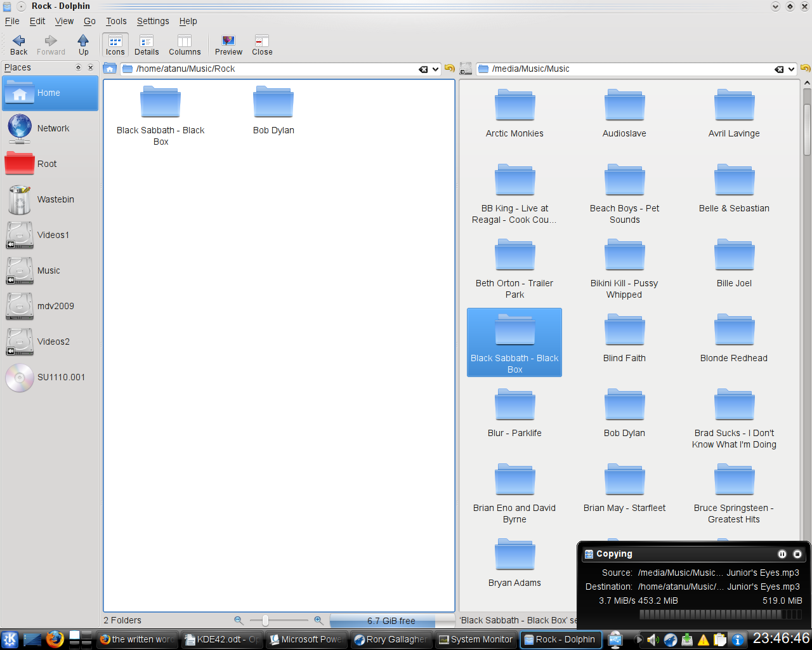Toggle the Preview display

(x=228, y=44)
